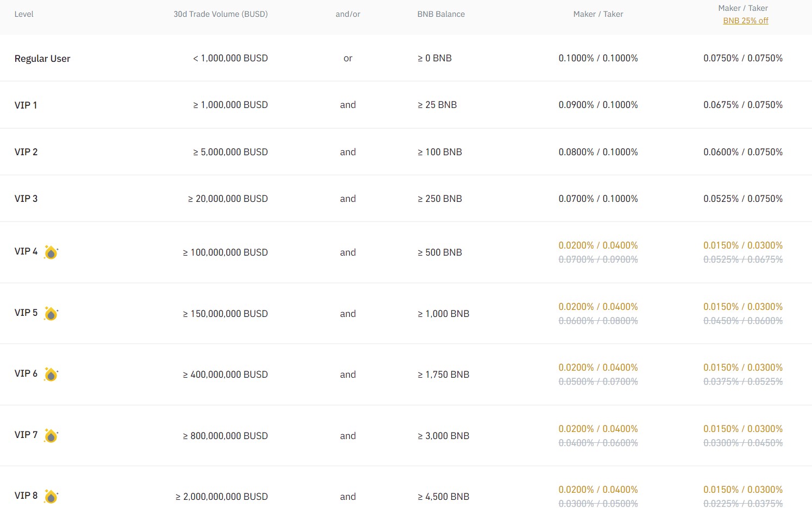
Task: Click Regular User BNB fee 0.0750% / 0.0750%
Action: pos(743,58)
